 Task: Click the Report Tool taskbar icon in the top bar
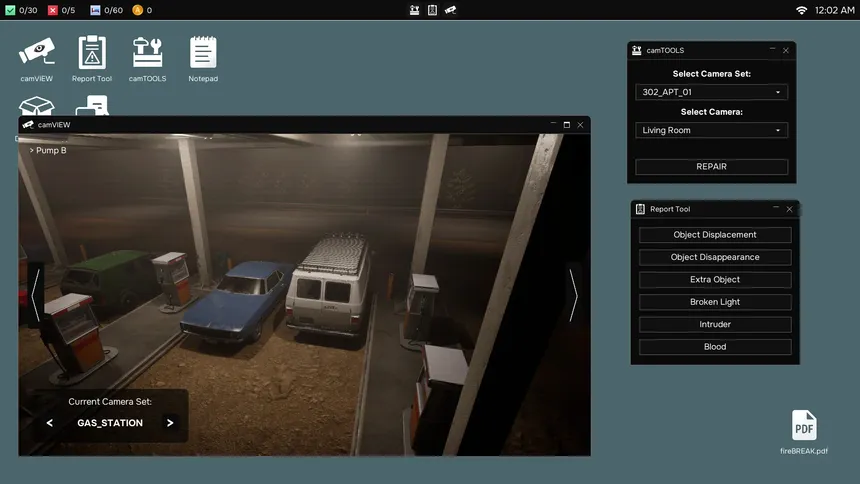[432, 10]
